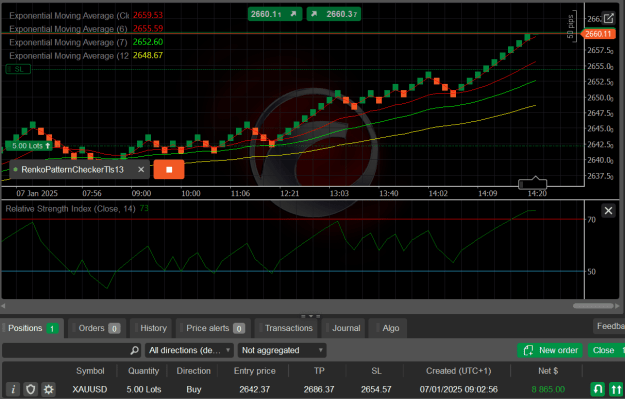Click the horizontal chart scrollbar thumb

(593, 306)
